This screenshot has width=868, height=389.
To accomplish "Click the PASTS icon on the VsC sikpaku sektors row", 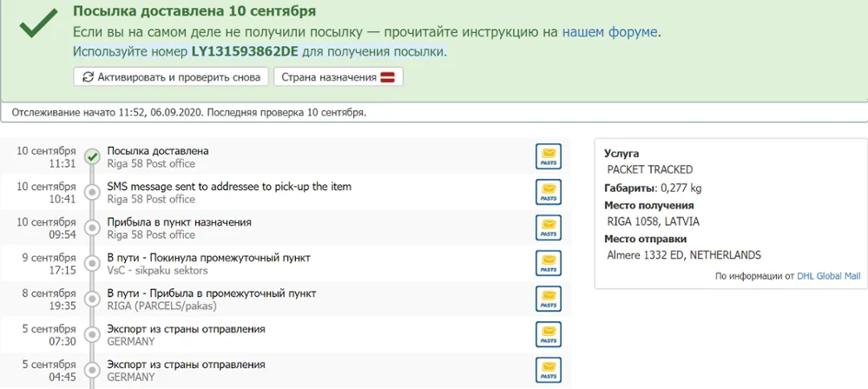I will pyautogui.click(x=549, y=263).
